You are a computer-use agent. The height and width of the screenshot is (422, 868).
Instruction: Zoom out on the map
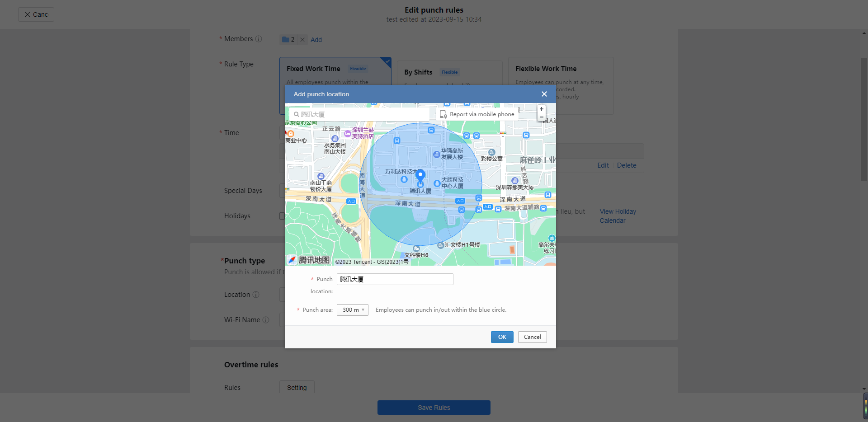tap(542, 117)
